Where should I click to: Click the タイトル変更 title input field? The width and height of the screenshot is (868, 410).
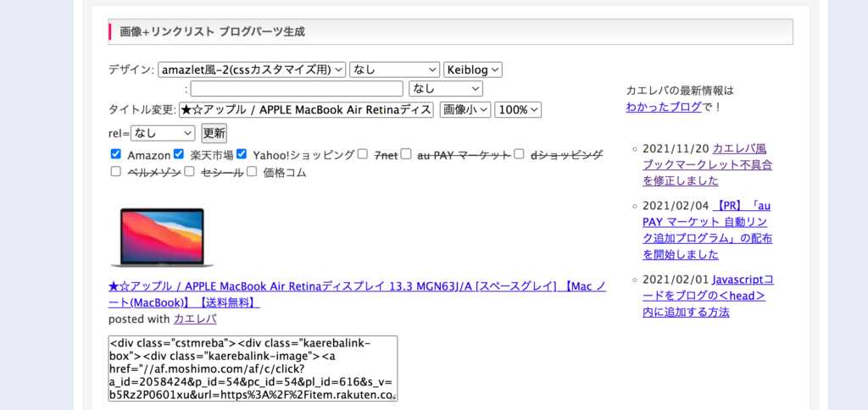click(x=306, y=110)
